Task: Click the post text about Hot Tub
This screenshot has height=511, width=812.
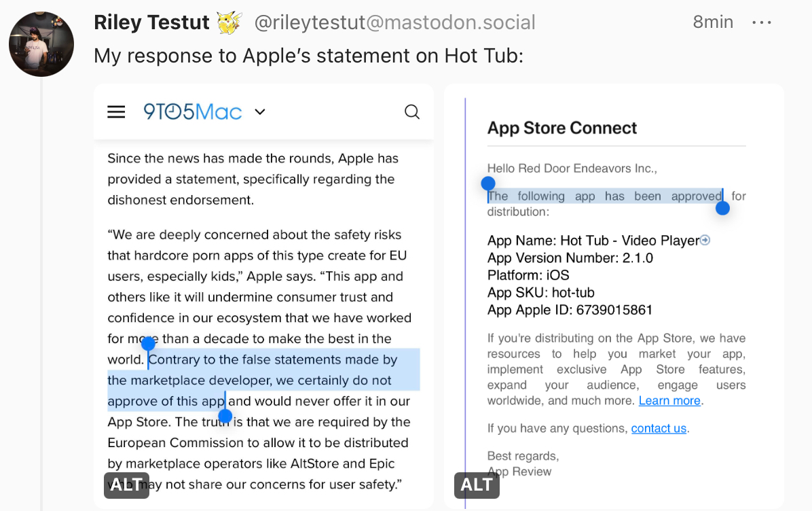Action: coord(309,56)
